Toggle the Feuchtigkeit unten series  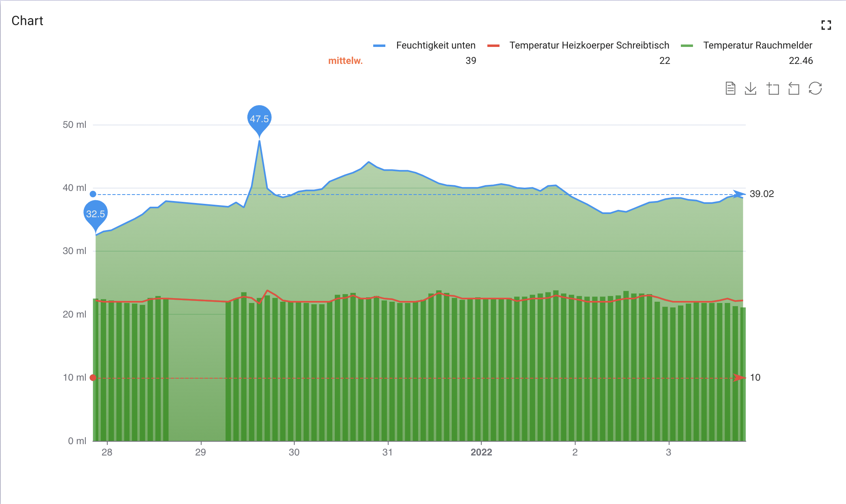[436, 45]
